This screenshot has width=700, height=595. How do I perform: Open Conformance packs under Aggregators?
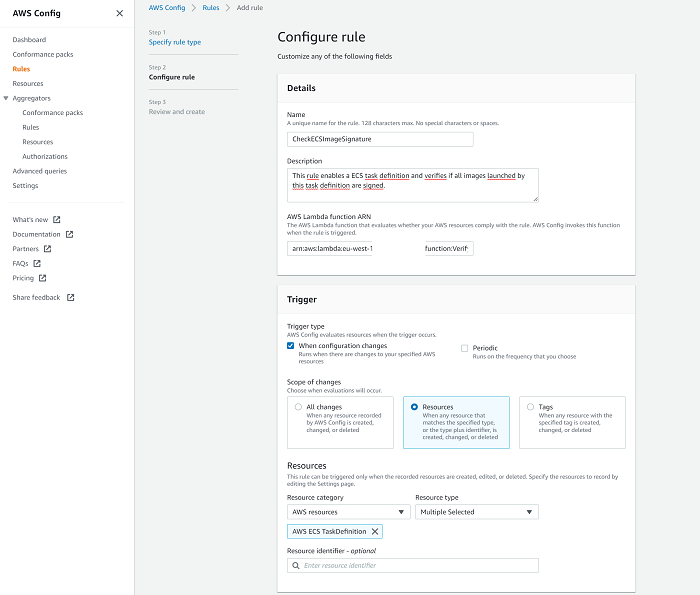53,112
